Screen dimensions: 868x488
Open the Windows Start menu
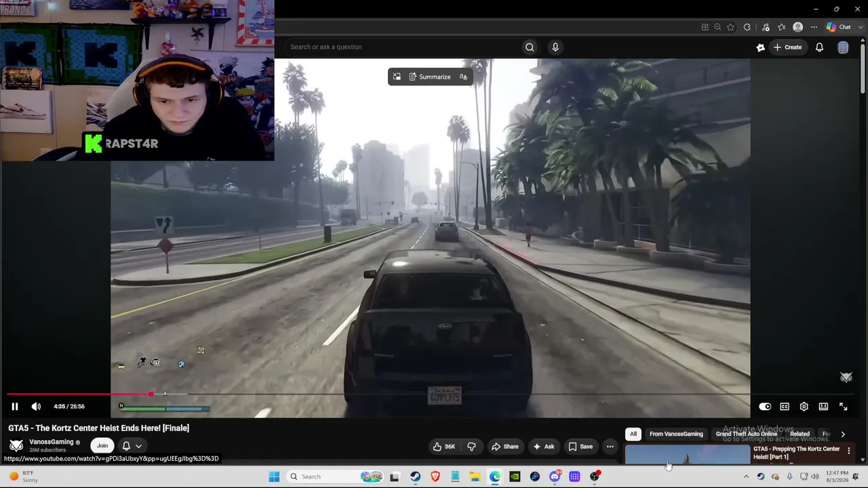pyautogui.click(x=274, y=476)
